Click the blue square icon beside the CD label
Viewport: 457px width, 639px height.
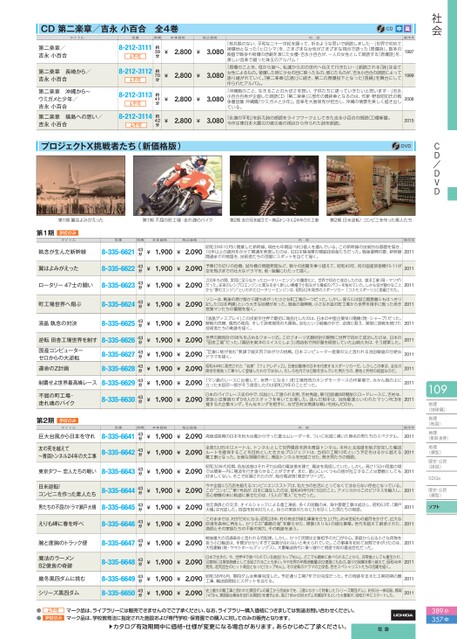399,29
